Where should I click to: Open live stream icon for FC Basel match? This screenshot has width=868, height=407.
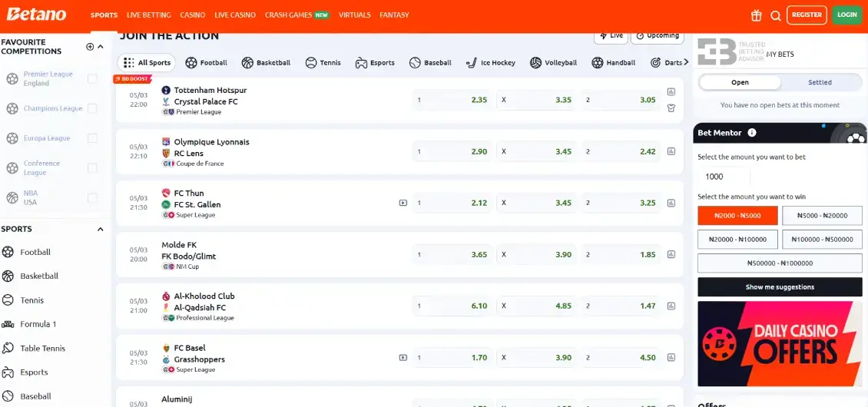click(x=403, y=358)
